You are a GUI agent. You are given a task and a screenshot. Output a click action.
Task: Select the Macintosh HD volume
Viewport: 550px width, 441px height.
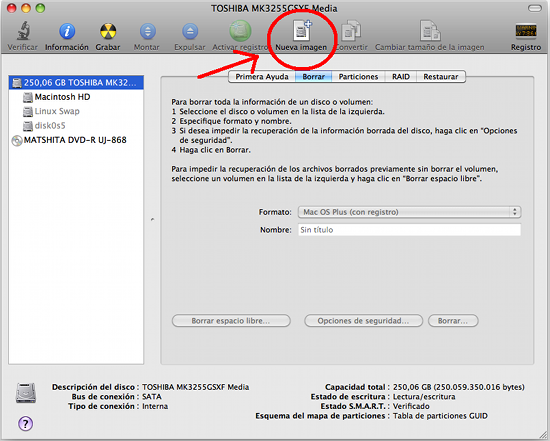76,97
